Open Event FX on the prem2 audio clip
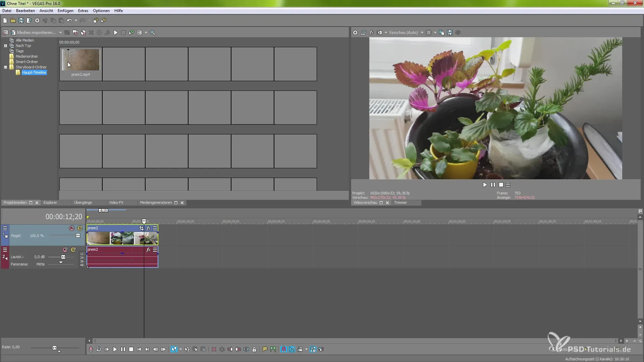The height and width of the screenshot is (362, 644). [148, 250]
